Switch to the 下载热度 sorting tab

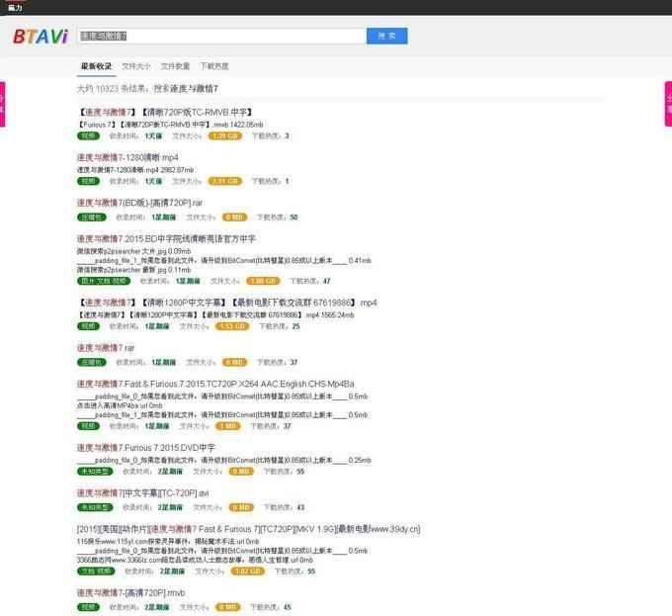214,66
